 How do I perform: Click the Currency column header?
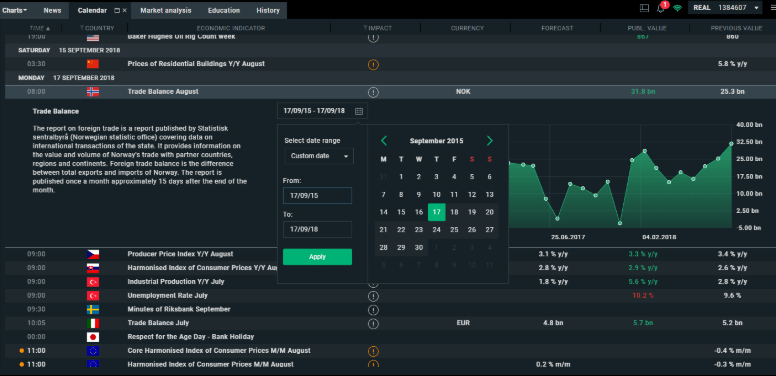[x=467, y=28]
